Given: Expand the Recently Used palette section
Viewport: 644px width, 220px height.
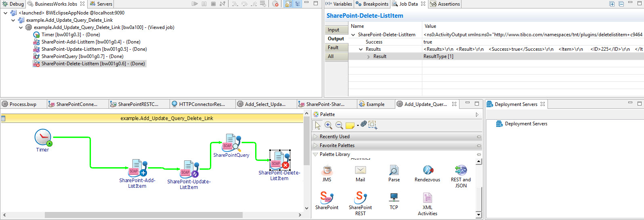Looking at the screenshot, I should [316, 137].
